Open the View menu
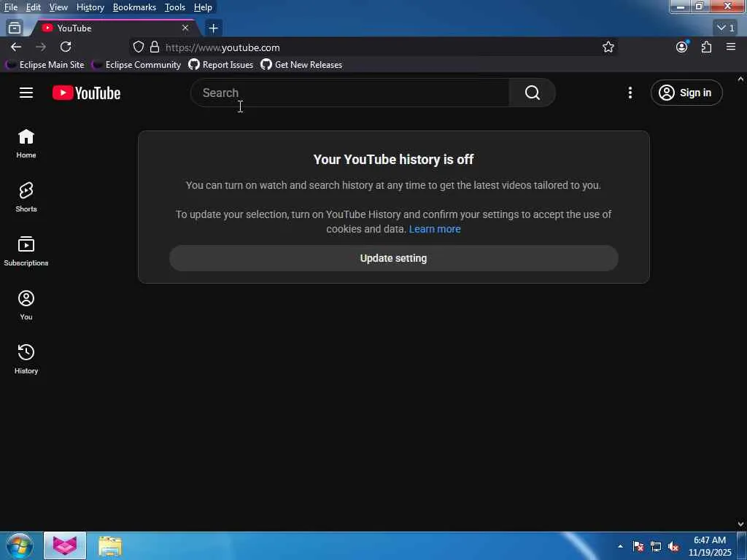The height and width of the screenshot is (560, 747). tap(58, 7)
